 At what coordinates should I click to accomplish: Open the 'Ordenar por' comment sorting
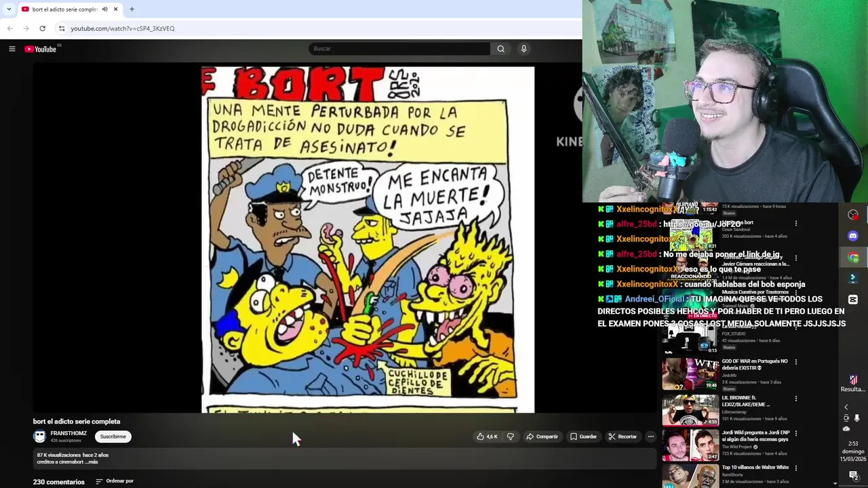(x=115, y=481)
